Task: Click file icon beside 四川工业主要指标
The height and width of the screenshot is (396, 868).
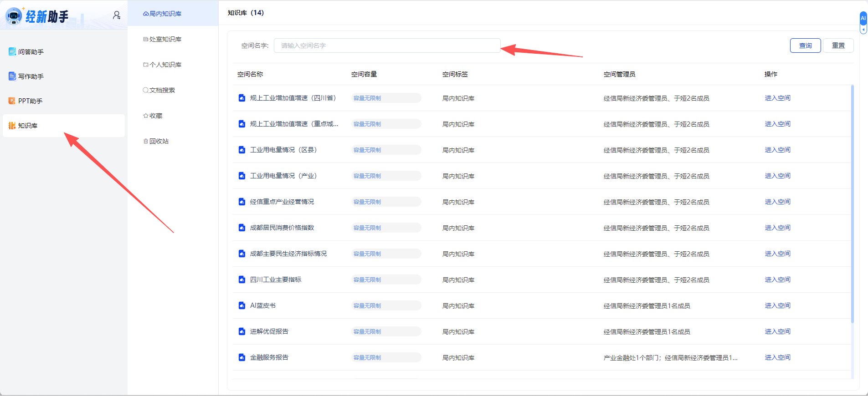Action: (x=242, y=279)
